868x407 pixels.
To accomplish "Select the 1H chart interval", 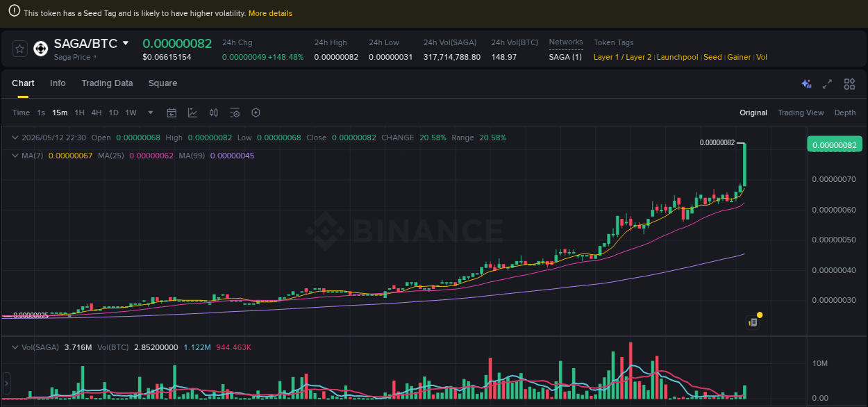I will click(x=80, y=113).
